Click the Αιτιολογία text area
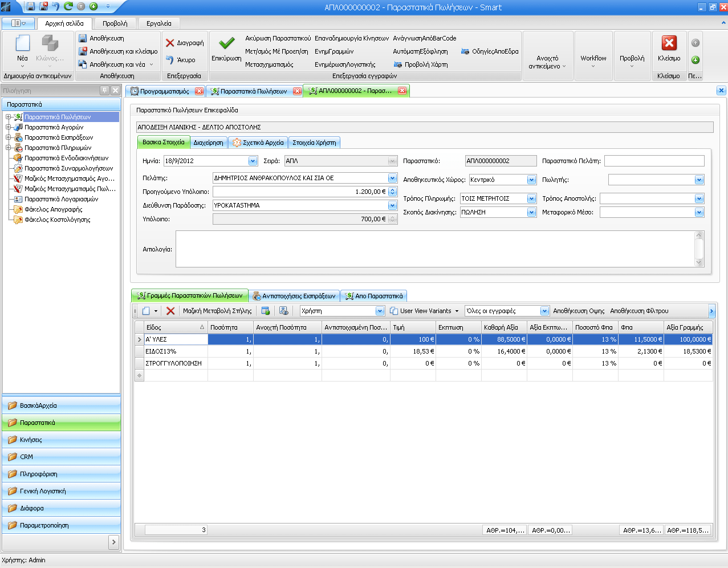Screen dimensions: 728x568 [436, 249]
